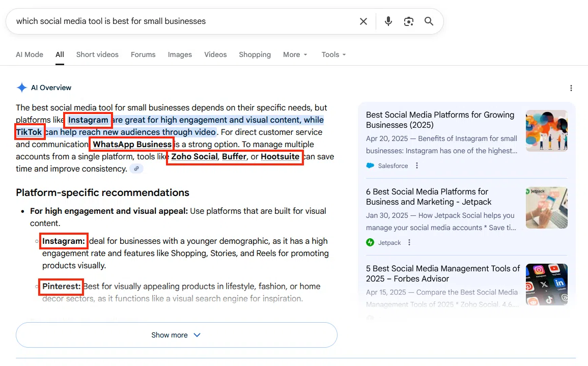This screenshot has height=366, width=588.
Task: Open 'Best Social Media Platforms for Growing Businesses' result
Action: click(440, 120)
